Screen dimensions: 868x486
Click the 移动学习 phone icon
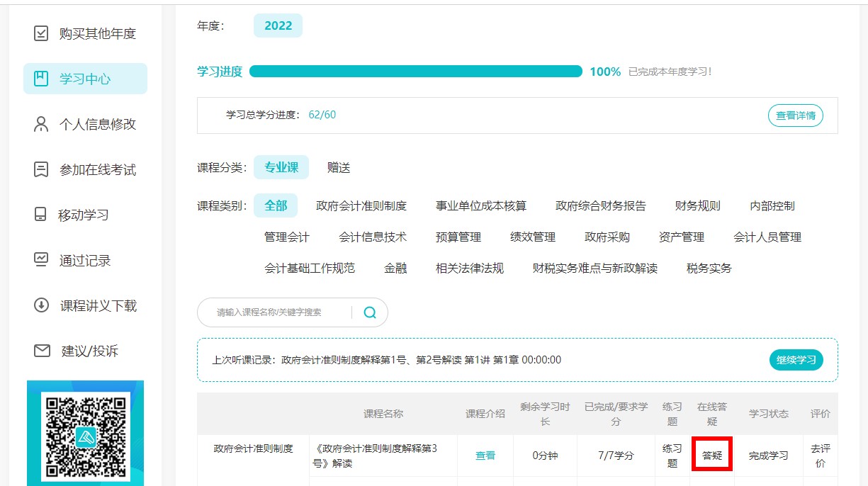41,215
